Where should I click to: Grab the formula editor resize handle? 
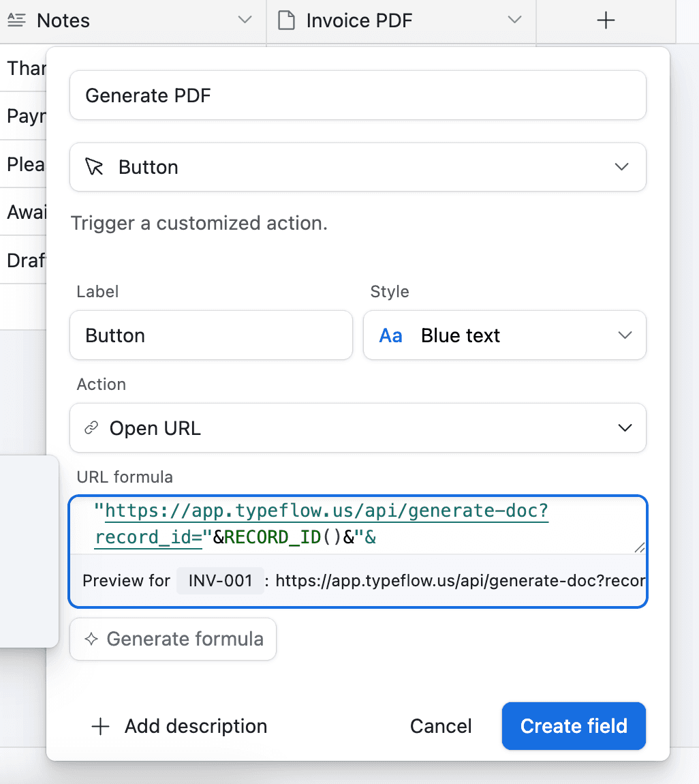click(x=639, y=547)
